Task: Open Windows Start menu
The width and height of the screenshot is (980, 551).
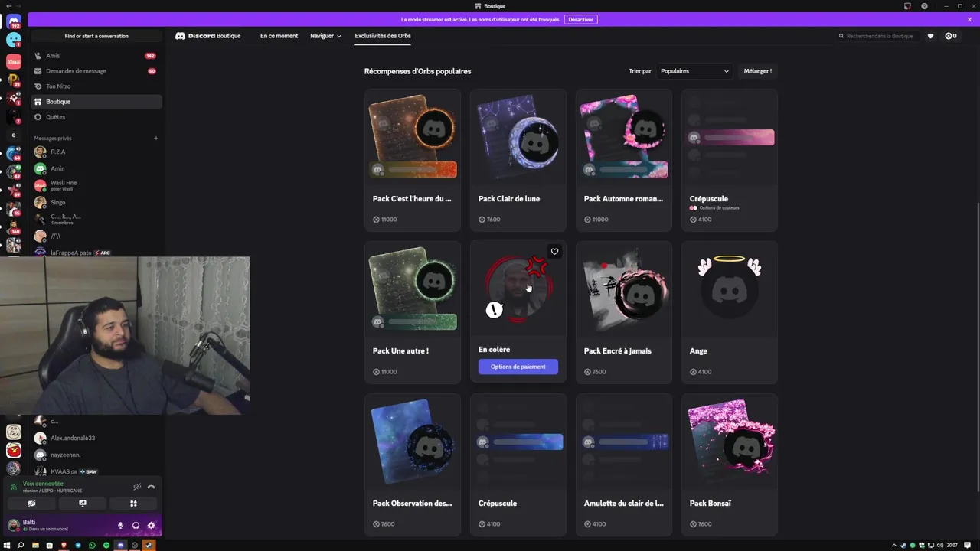Action: click(x=7, y=545)
